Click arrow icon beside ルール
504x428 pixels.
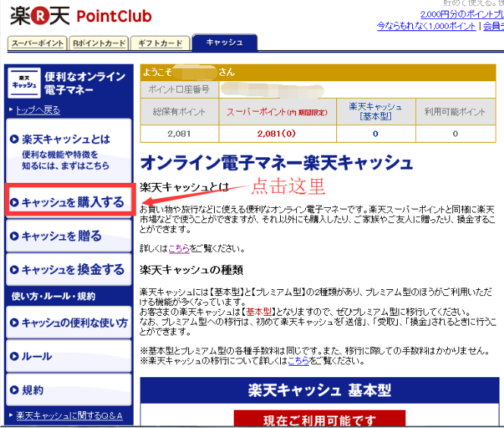14,356
